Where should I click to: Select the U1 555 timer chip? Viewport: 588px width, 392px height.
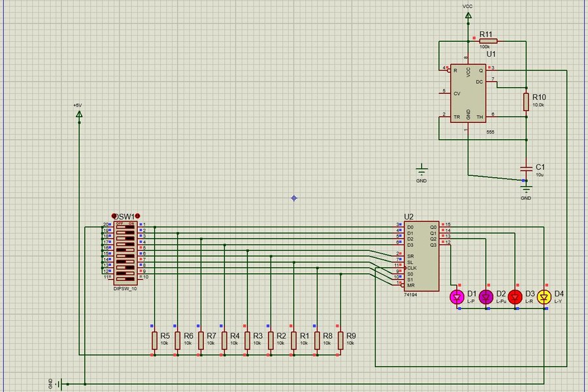[468, 93]
